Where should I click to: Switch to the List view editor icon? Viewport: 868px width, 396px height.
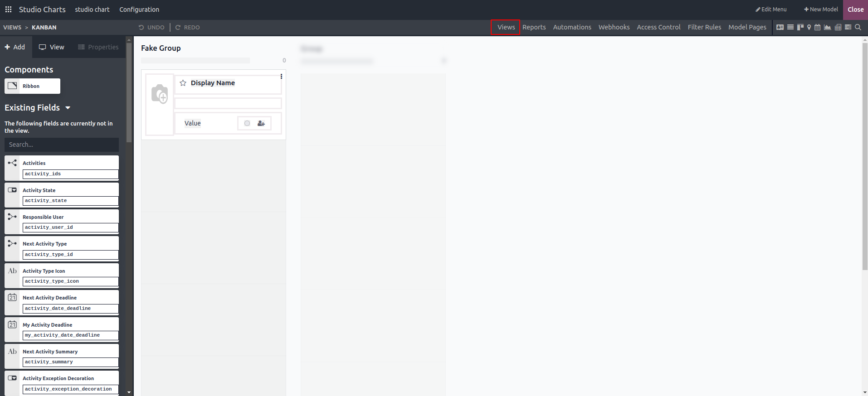pos(790,27)
